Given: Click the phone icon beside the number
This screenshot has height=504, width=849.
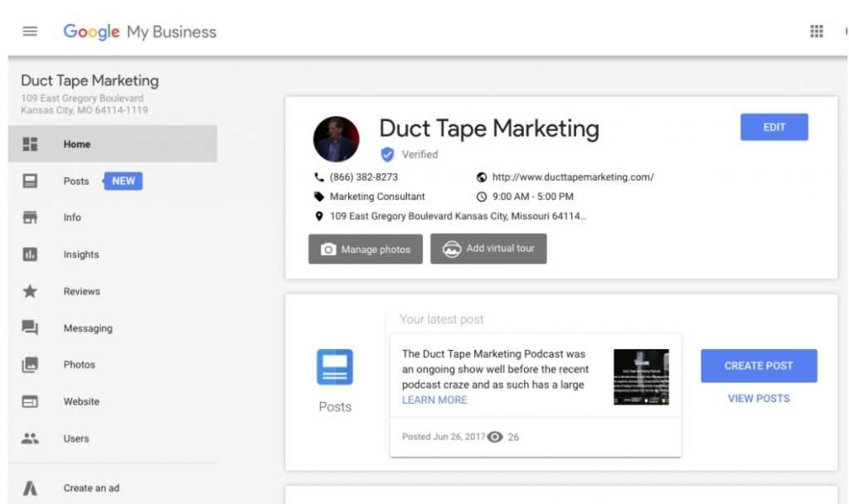Looking at the screenshot, I should (319, 177).
